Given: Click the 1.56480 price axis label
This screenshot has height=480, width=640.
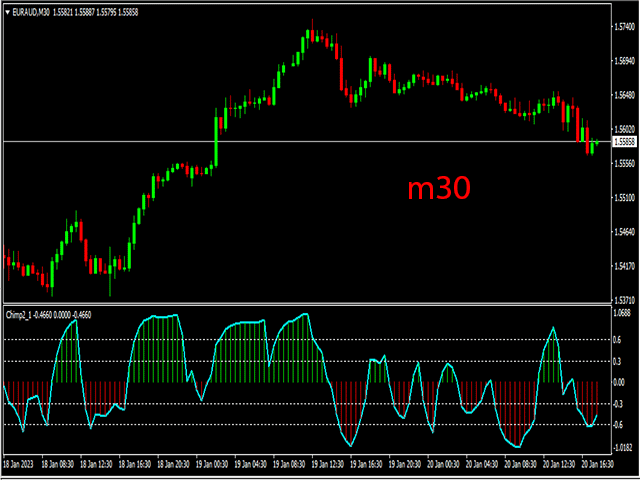Looking at the screenshot, I should [x=624, y=95].
